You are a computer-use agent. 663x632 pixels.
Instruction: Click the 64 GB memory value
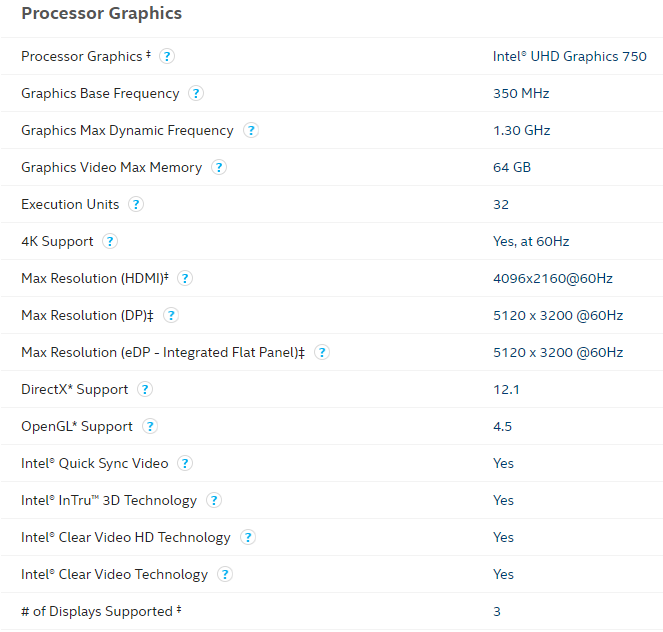click(511, 167)
